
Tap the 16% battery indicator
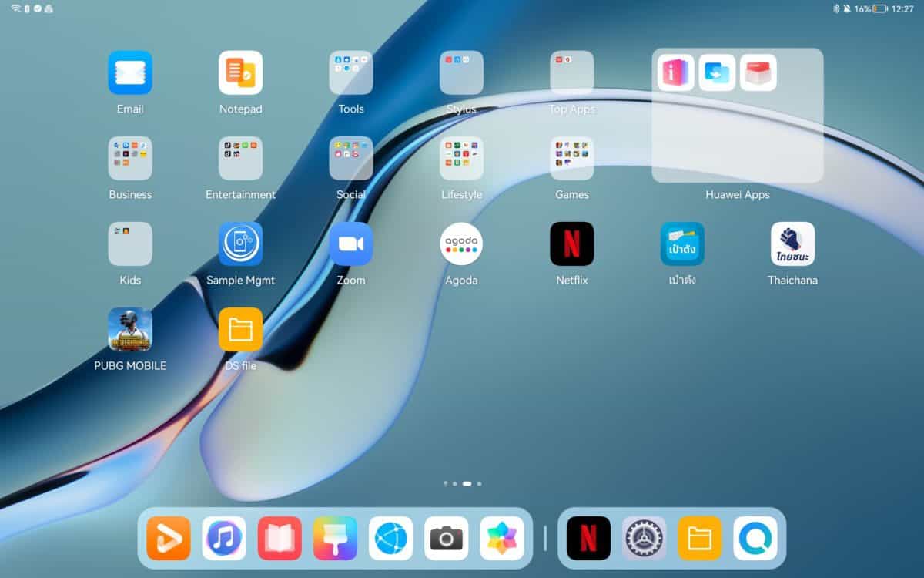click(871, 9)
